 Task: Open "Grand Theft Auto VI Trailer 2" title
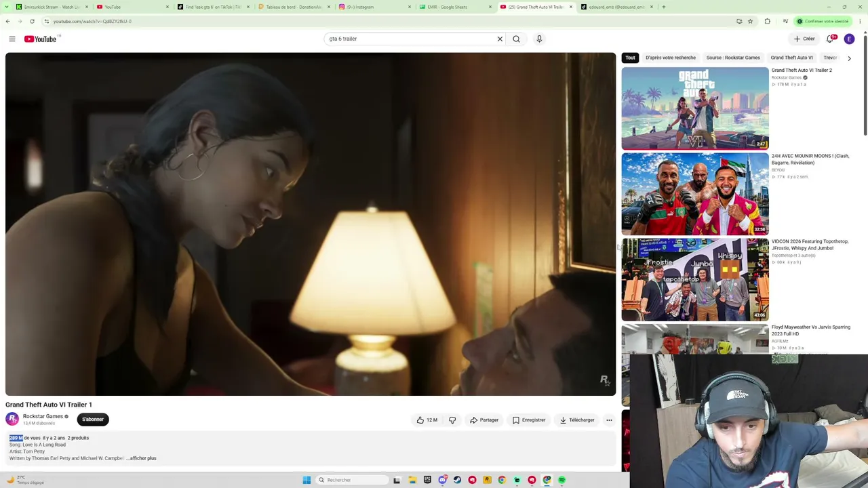pos(802,70)
